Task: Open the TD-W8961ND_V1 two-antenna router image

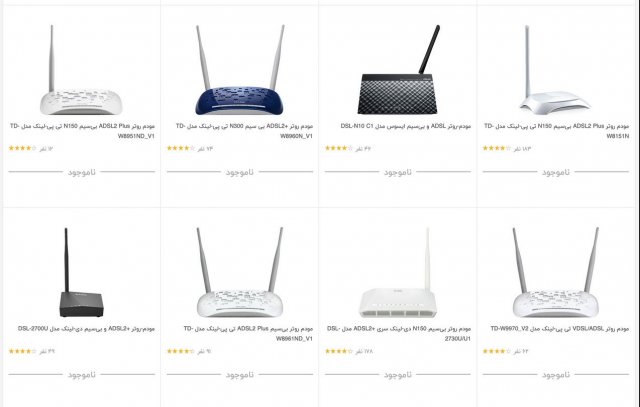Action: tap(240, 272)
